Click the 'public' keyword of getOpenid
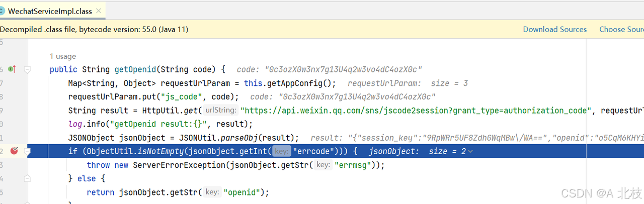The image size is (644, 204). 63,69
